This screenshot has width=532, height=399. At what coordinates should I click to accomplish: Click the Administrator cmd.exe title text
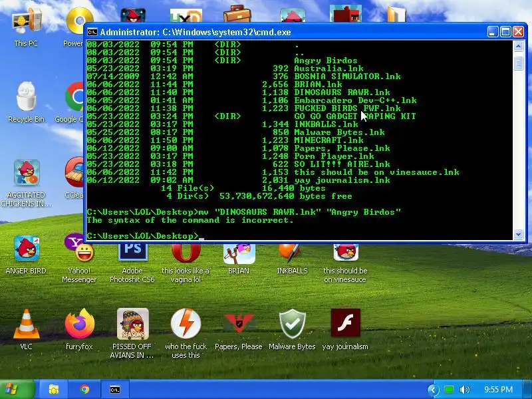coord(196,32)
